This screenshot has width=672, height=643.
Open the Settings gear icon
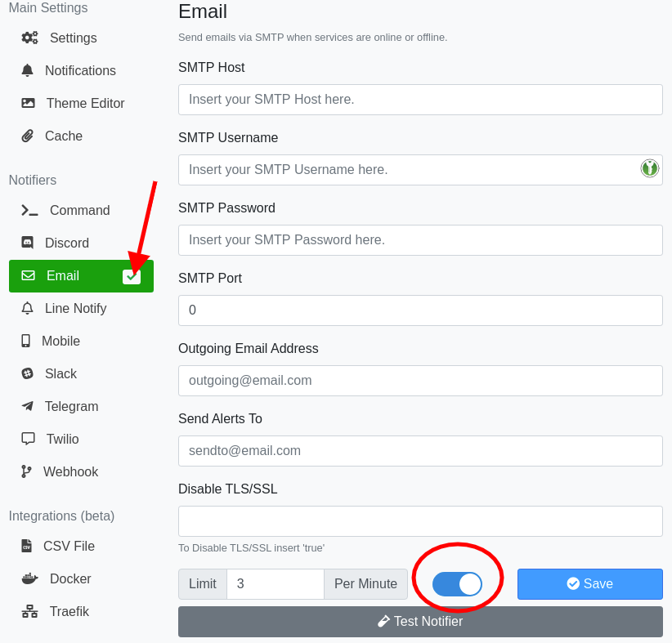tap(29, 38)
